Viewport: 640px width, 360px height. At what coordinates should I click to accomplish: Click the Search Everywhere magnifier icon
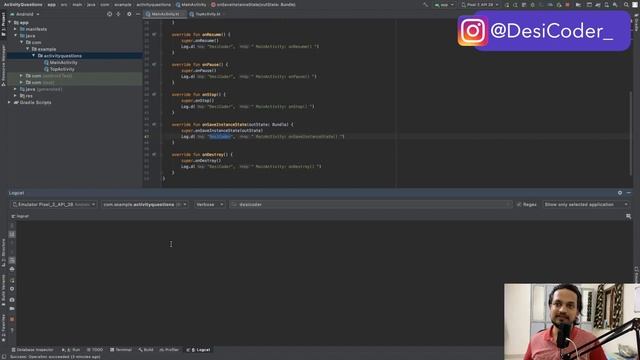(626, 5)
